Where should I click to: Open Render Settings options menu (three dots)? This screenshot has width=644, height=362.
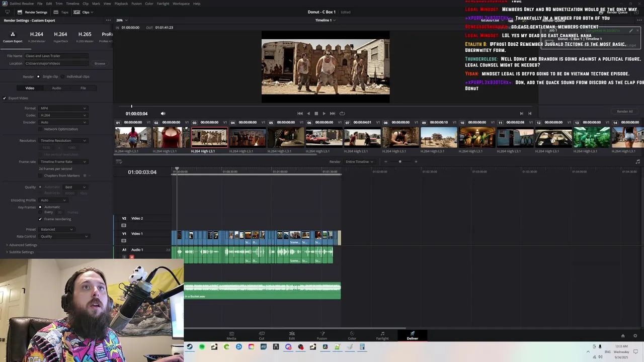108,20
